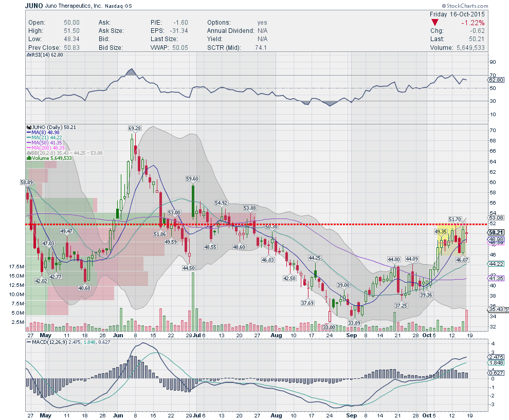Click the 44.50 price annotation
The height and width of the screenshot is (420, 509).
tap(189, 268)
